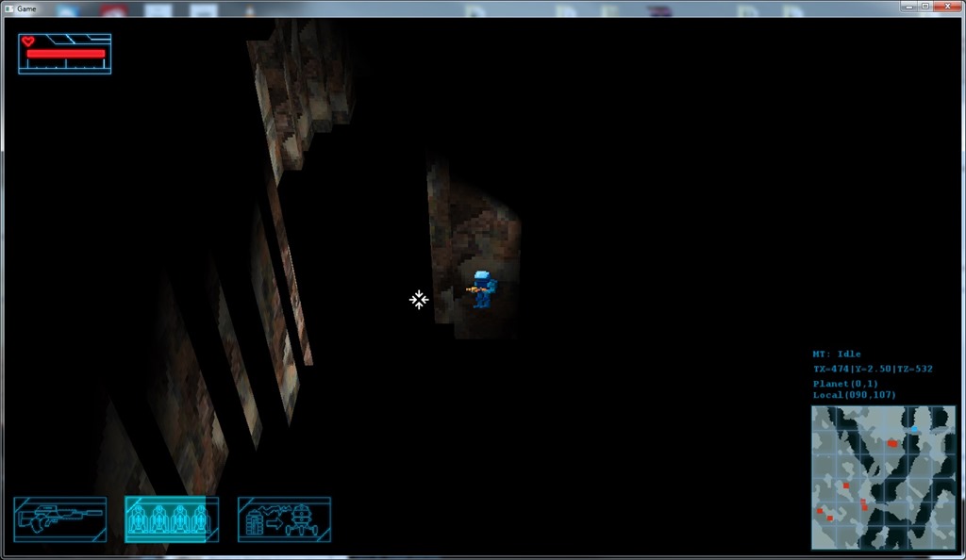The height and width of the screenshot is (560, 966).
Task: Click the Game window title icon
Action: [8, 8]
